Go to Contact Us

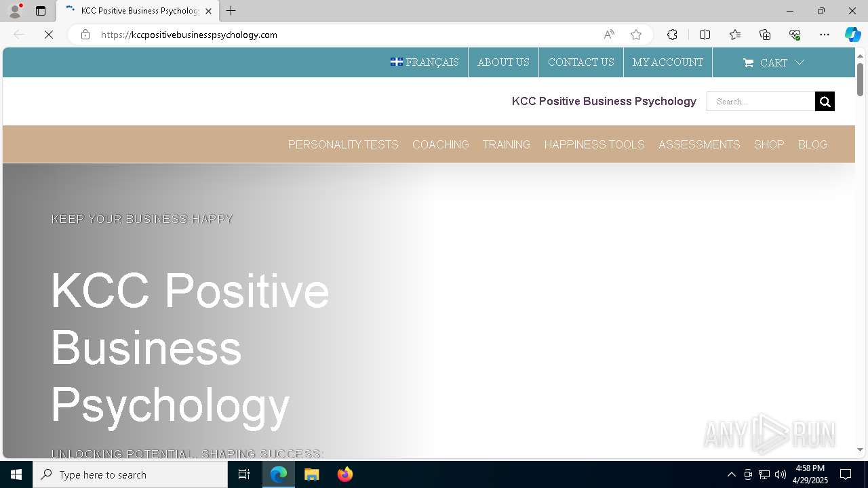[x=581, y=62]
